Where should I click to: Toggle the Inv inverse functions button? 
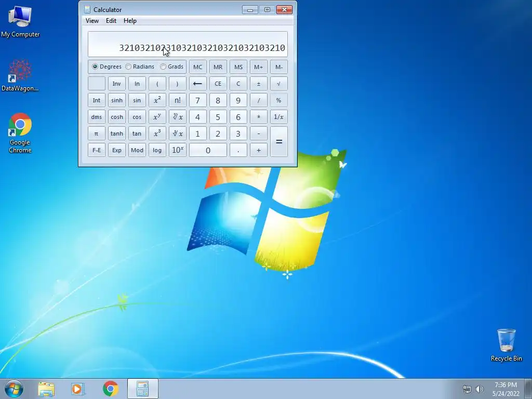pyautogui.click(x=117, y=84)
